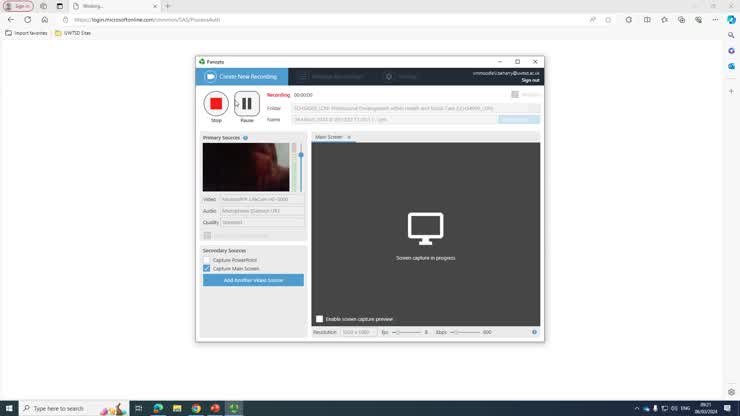Open the Panopto Settings tab
This screenshot has height=416, width=740.
[x=402, y=76]
